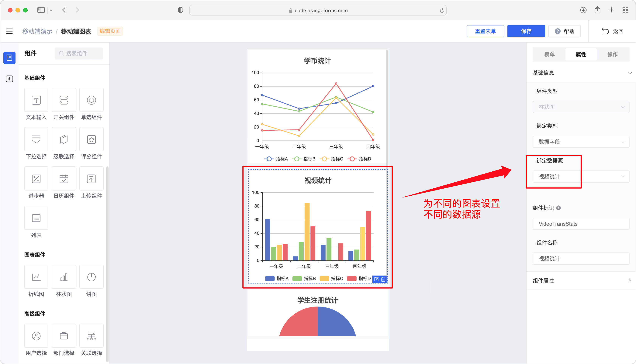Switch to the 表单 tab
The image size is (636, 364).
(x=549, y=54)
